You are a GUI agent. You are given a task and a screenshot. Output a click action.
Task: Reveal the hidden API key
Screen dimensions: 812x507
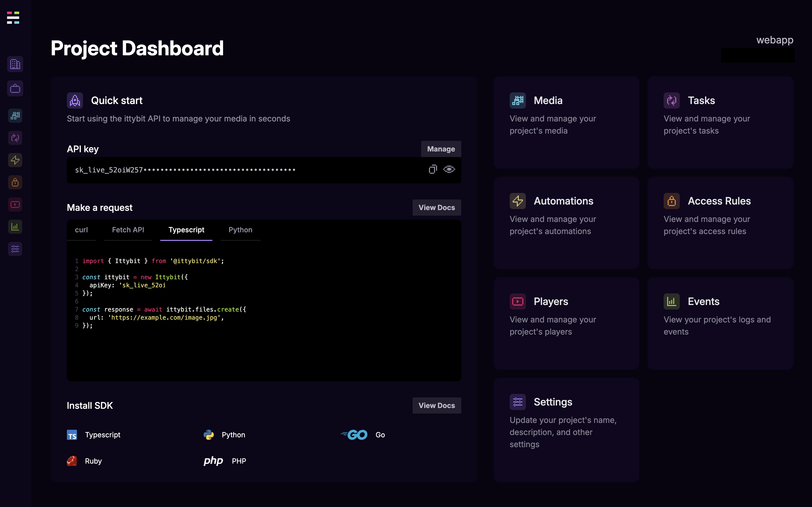[449, 169]
